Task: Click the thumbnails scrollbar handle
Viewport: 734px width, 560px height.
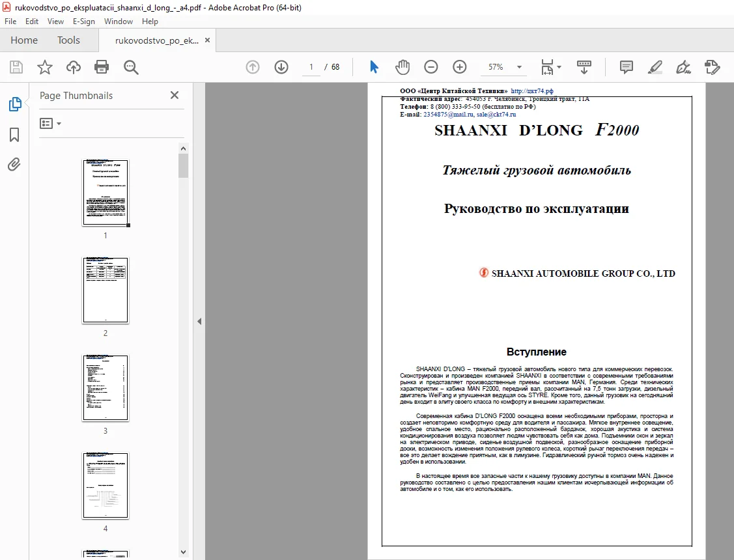Action: click(183, 166)
